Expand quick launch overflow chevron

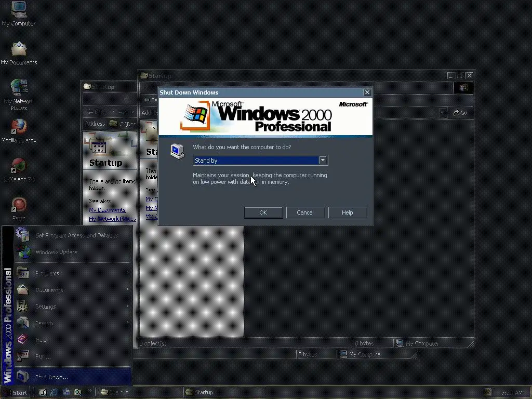(x=89, y=391)
